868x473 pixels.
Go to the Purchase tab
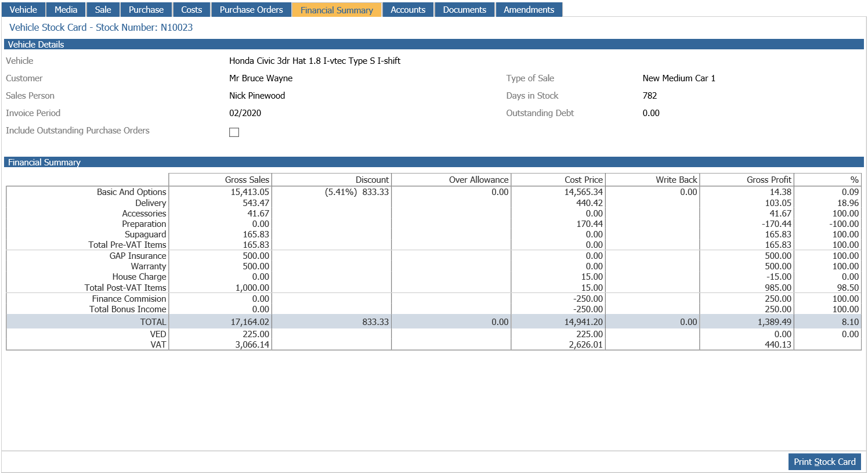click(x=146, y=10)
